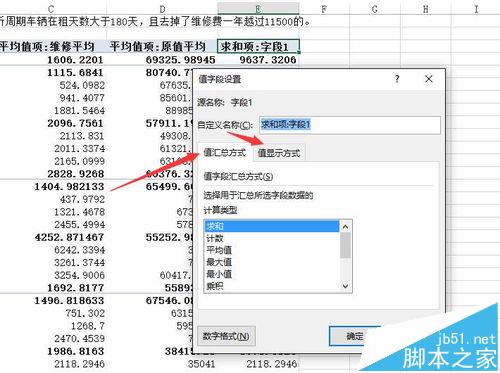The image size is (500, 373).
Task: Click cell with value 1986.8163
Action: pos(53,351)
